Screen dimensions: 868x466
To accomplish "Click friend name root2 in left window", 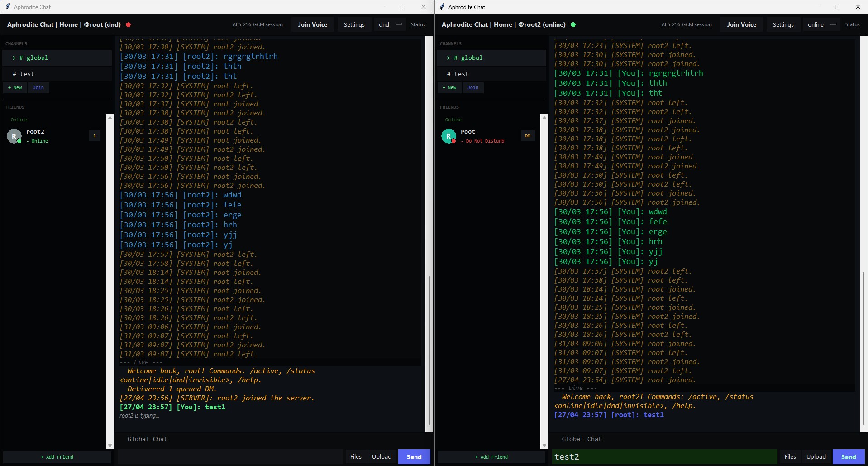I will tap(35, 131).
